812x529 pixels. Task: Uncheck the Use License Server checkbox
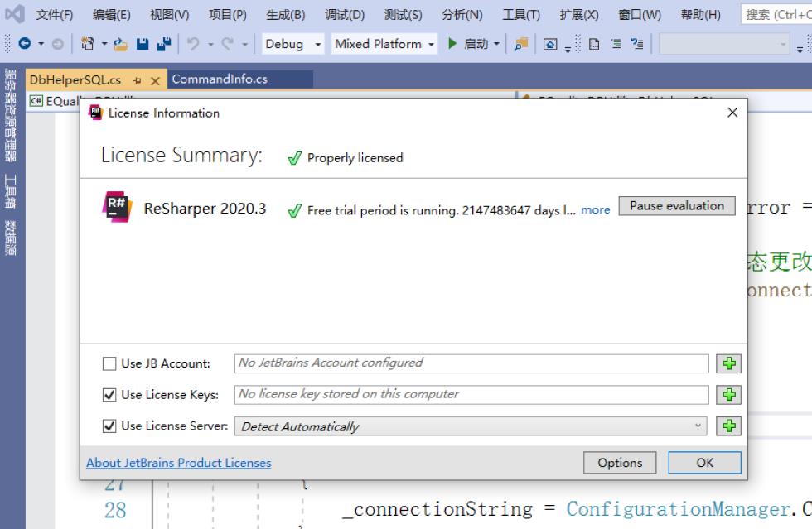pyautogui.click(x=109, y=426)
